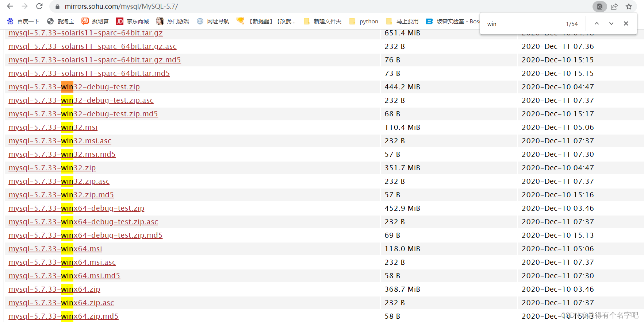Open the 玻森实验室 bookmark
The image size is (644, 322).
click(453, 22)
